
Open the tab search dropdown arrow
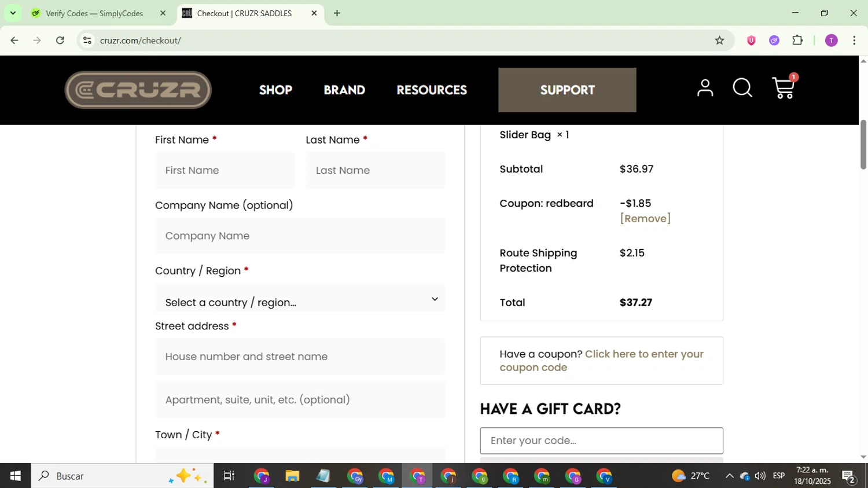13,13
